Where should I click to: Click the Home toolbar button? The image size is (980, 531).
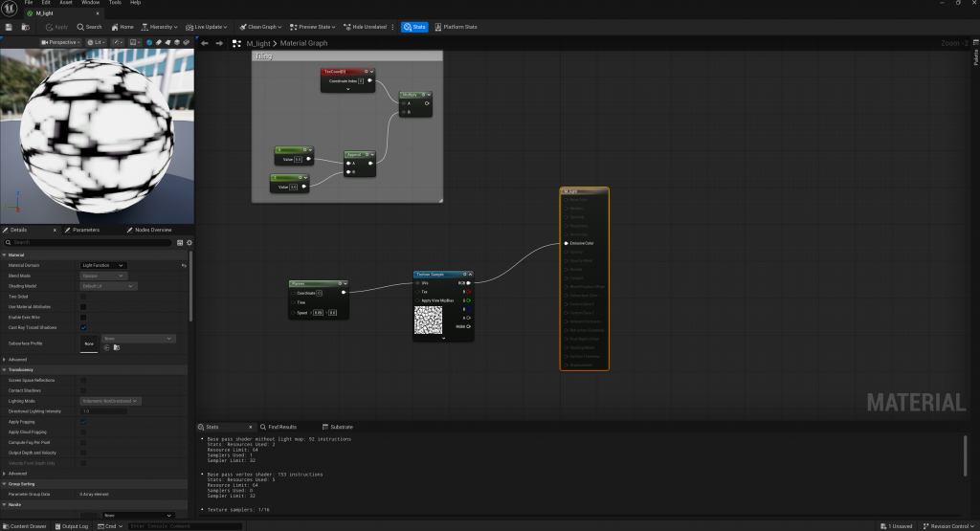point(122,27)
